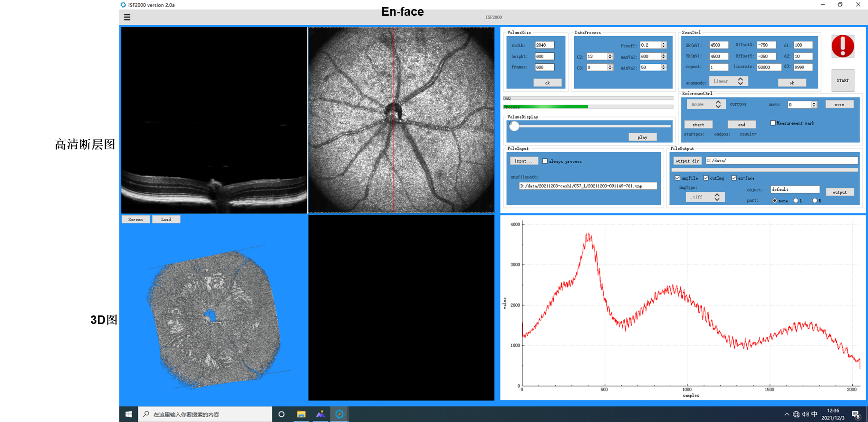
Task: Click the VolumeDisplay slider handle
Action: (514, 126)
